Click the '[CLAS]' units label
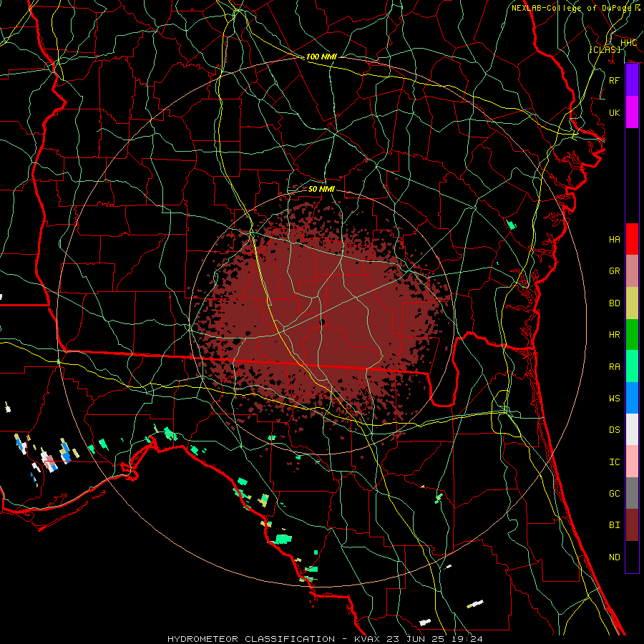The width and height of the screenshot is (644, 644). click(x=605, y=49)
